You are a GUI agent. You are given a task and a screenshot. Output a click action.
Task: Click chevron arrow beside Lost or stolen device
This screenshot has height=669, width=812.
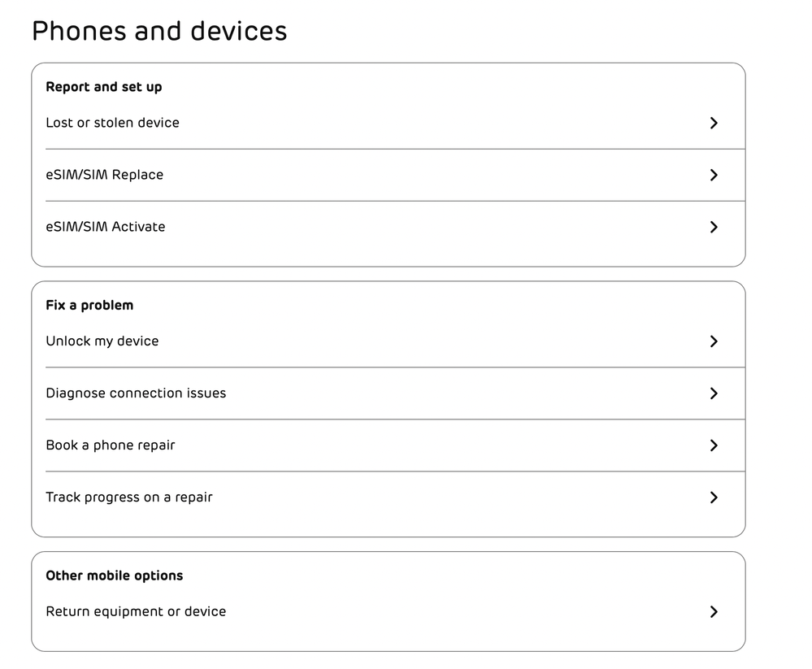tap(714, 123)
